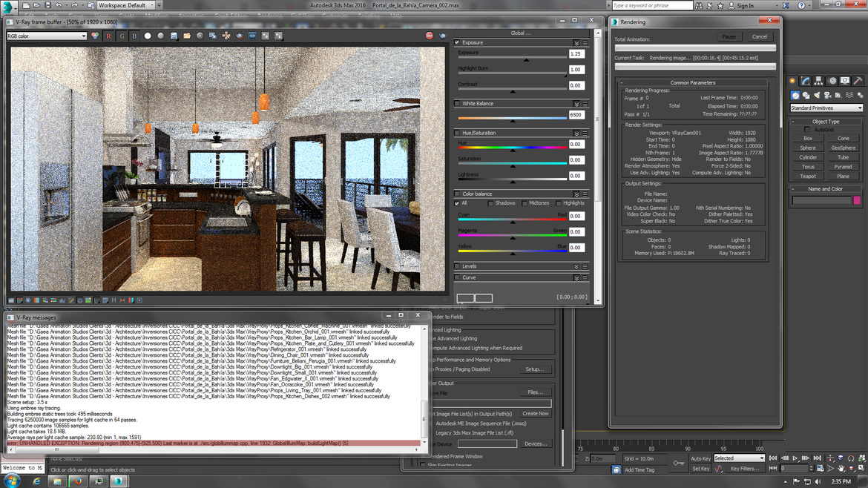868x488 pixels.
Task: Load image with the folder icon in frame buffer
Action: [187, 36]
